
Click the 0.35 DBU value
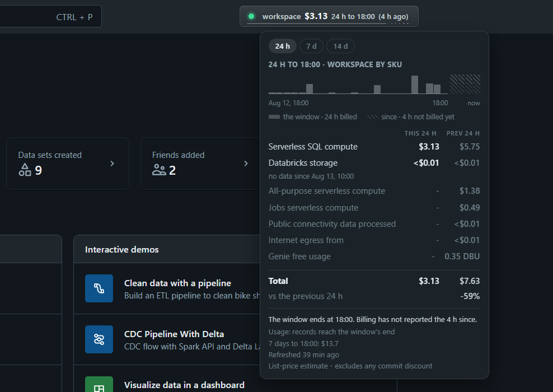tap(462, 256)
